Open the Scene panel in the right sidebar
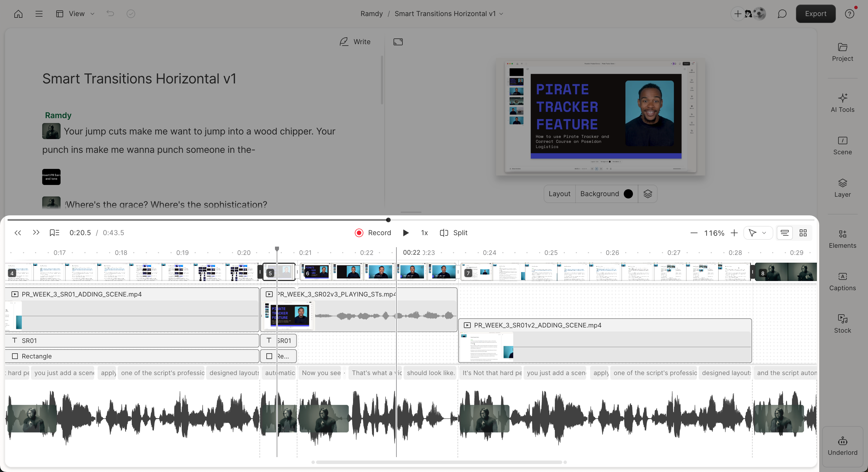The height and width of the screenshot is (472, 868). point(842,145)
